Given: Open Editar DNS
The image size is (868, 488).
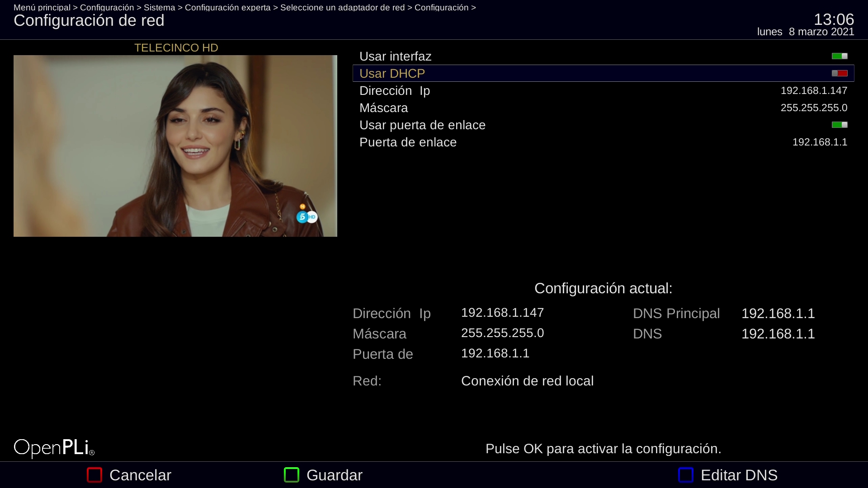Looking at the screenshot, I should click(739, 475).
